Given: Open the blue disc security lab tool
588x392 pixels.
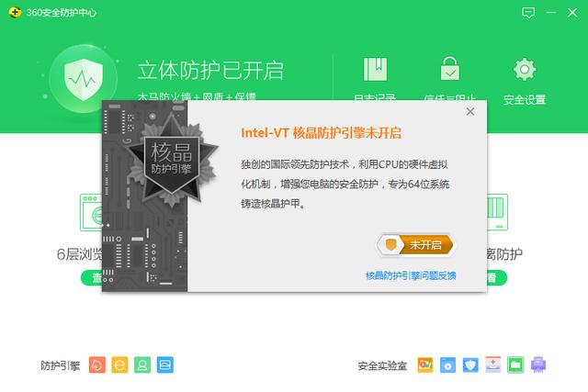Looking at the screenshot, I should 447,364.
